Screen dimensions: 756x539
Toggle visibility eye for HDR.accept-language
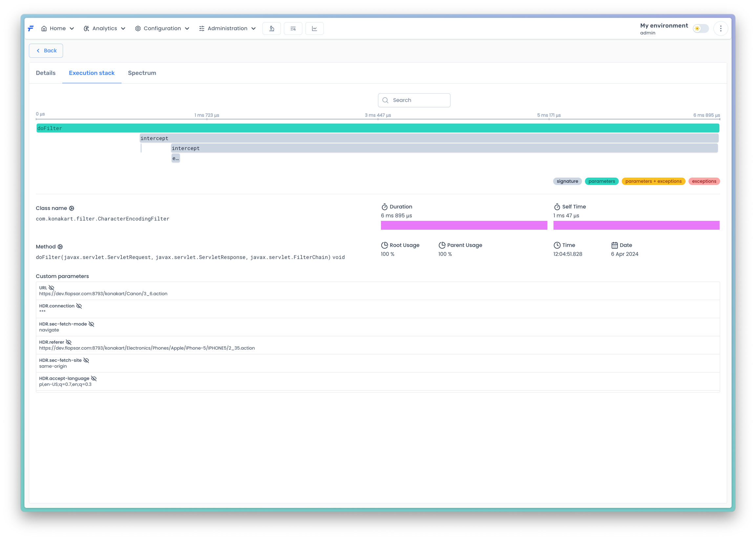94,378
